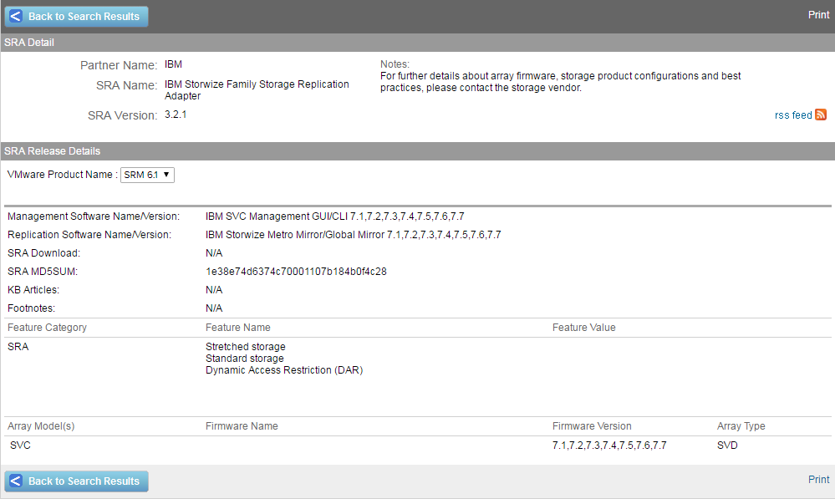The height and width of the screenshot is (504, 835).
Task: Click the firmware version value in the SVC row
Action: point(609,445)
